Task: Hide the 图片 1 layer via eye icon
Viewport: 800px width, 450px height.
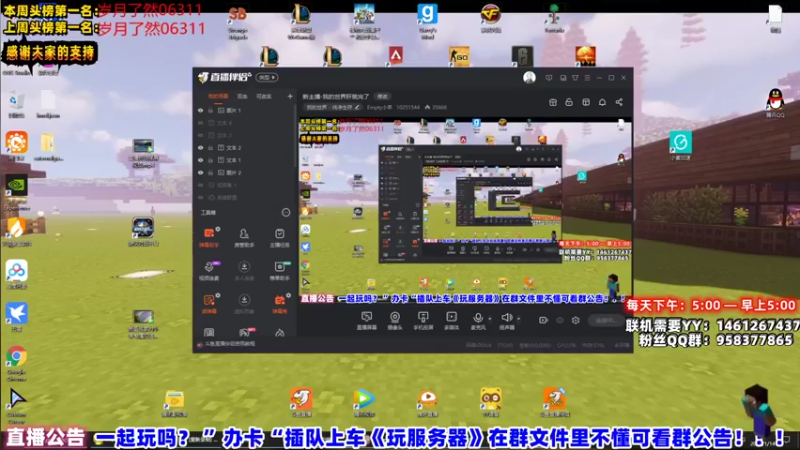Action: click(201, 110)
